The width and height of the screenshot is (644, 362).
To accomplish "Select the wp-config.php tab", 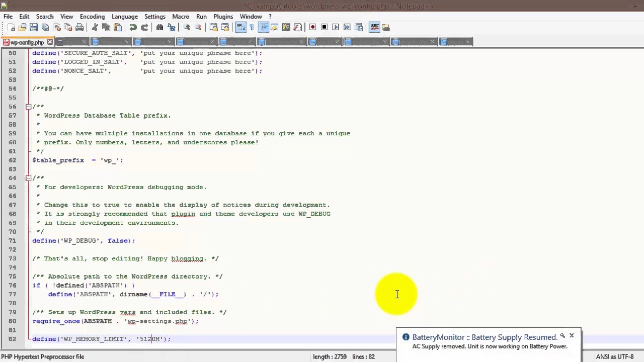I will [x=27, y=42].
